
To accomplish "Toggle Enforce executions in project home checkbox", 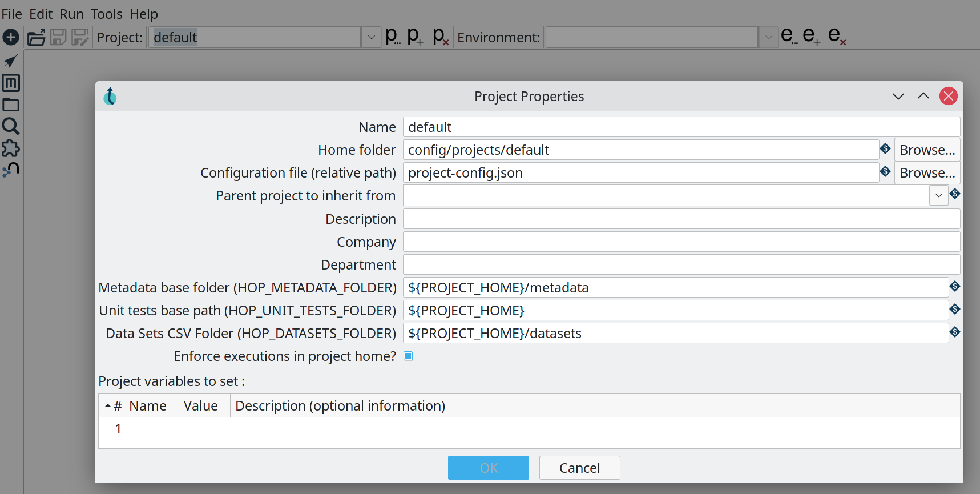I will click(x=408, y=356).
